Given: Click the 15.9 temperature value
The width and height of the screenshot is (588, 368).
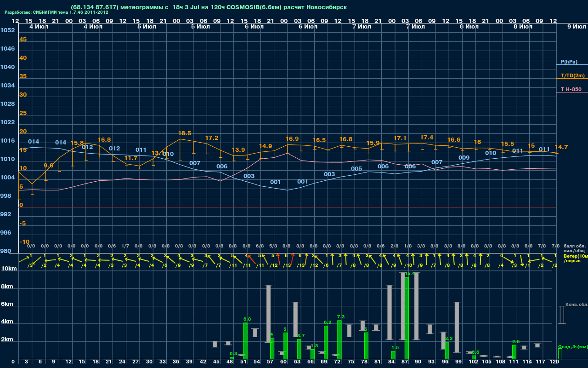Looking at the screenshot, I should (373, 143).
